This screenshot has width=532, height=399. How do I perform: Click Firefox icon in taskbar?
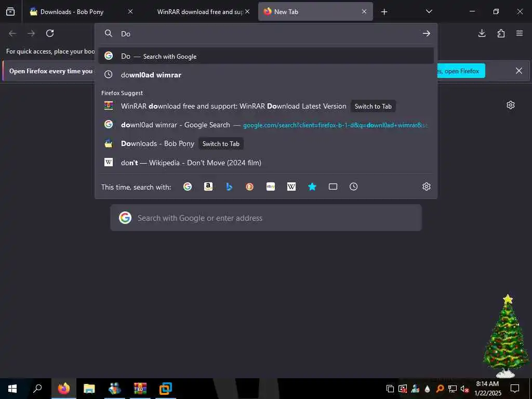[64, 389]
